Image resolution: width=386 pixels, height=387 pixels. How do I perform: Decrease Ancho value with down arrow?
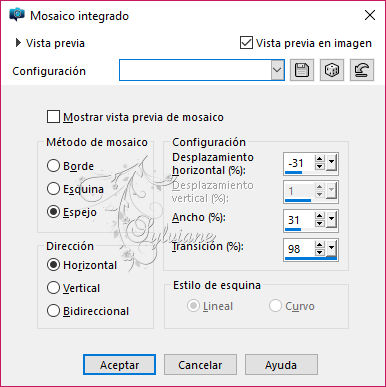(x=320, y=223)
